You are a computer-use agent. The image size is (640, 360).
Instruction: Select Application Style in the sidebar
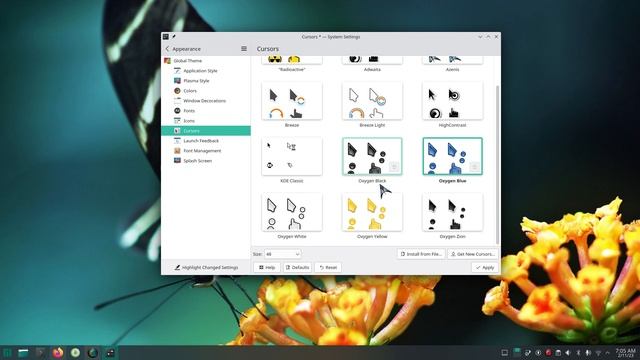coord(206,71)
